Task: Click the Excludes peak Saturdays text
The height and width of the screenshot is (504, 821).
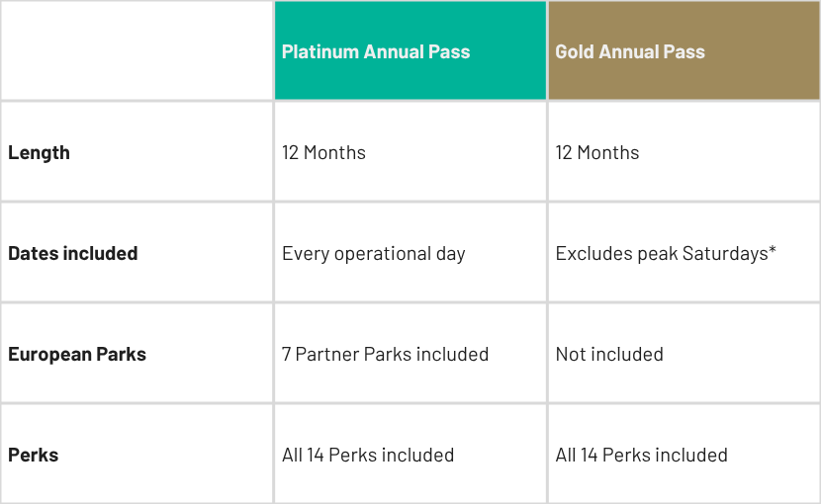Action: tap(661, 253)
